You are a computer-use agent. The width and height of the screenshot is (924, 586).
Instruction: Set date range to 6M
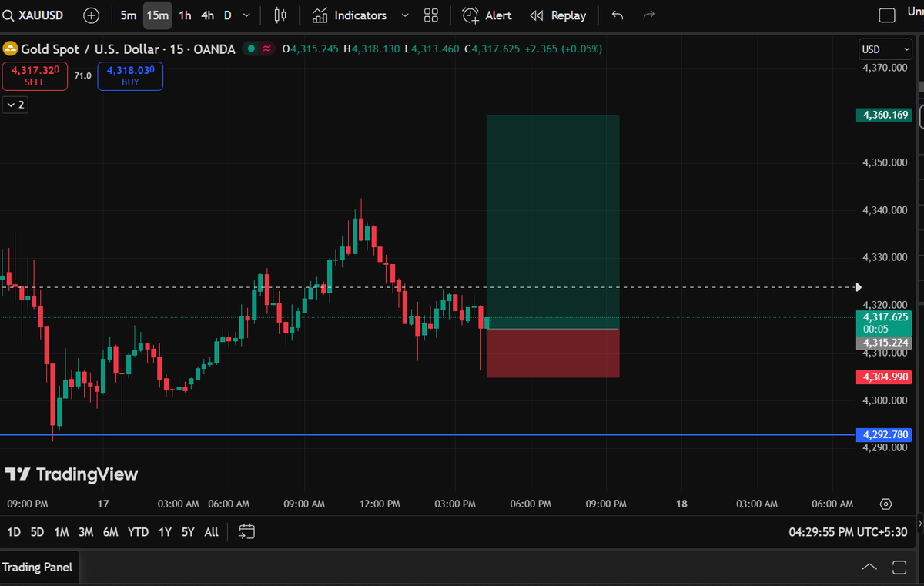pyautogui.click(x=111, y=532)
